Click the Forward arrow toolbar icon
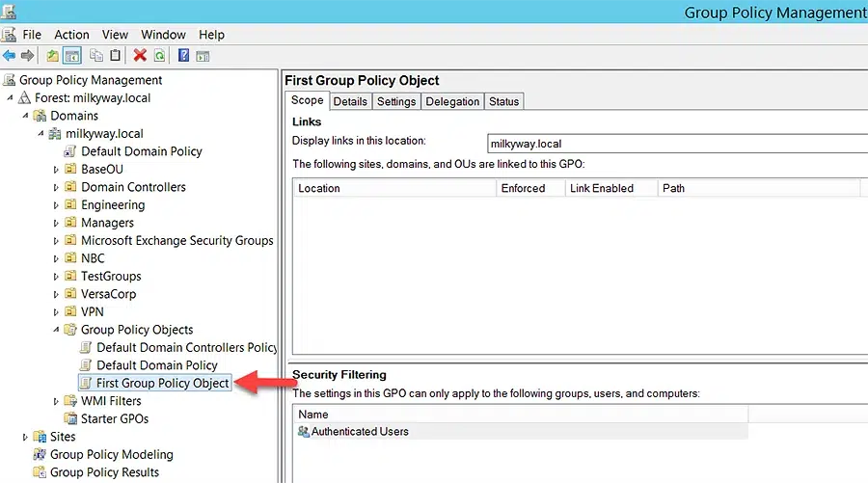The image size is (868, 483). [27, 55]
